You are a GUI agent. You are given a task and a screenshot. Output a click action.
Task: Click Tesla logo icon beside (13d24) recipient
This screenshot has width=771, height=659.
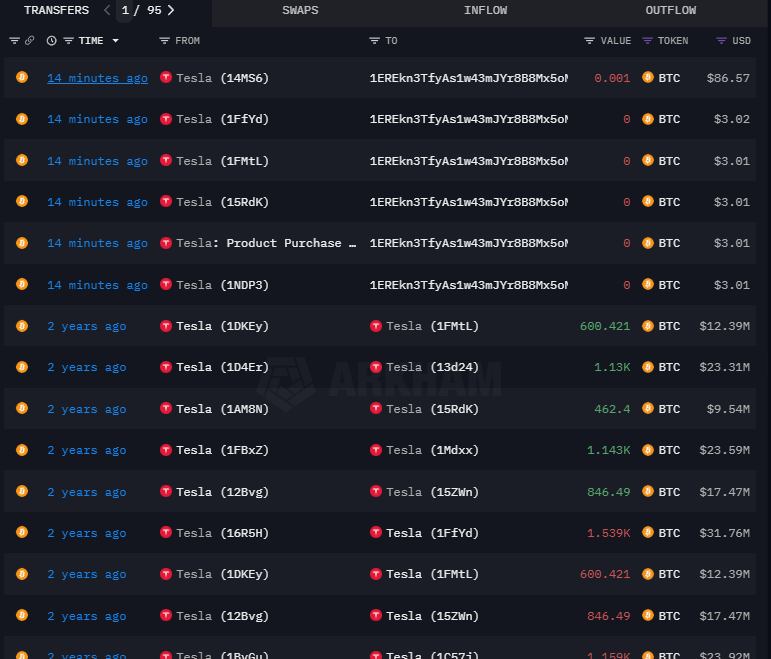tap(376, 367)
